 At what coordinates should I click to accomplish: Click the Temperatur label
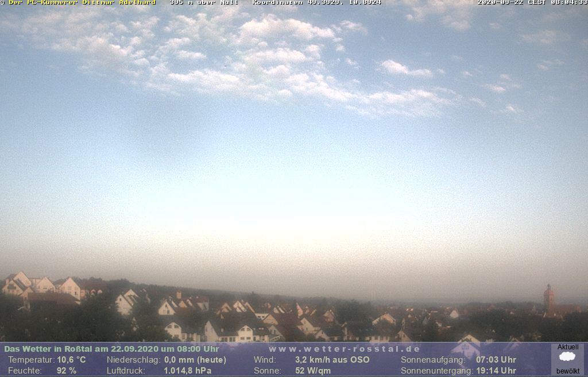[31, 360]
